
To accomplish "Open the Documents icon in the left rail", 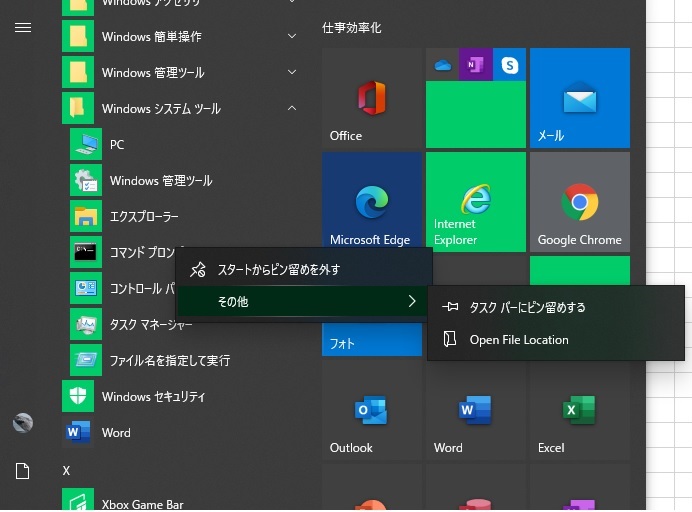I will point(23,471).
